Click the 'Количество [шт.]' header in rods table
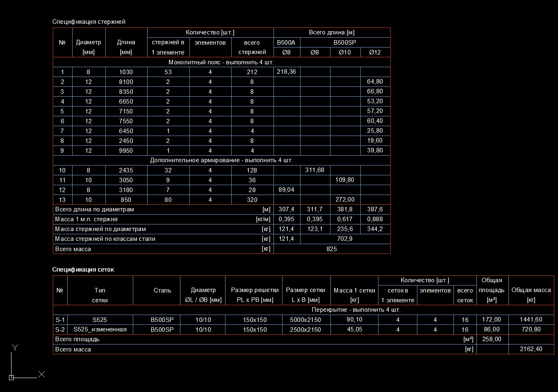 (210, 32)
